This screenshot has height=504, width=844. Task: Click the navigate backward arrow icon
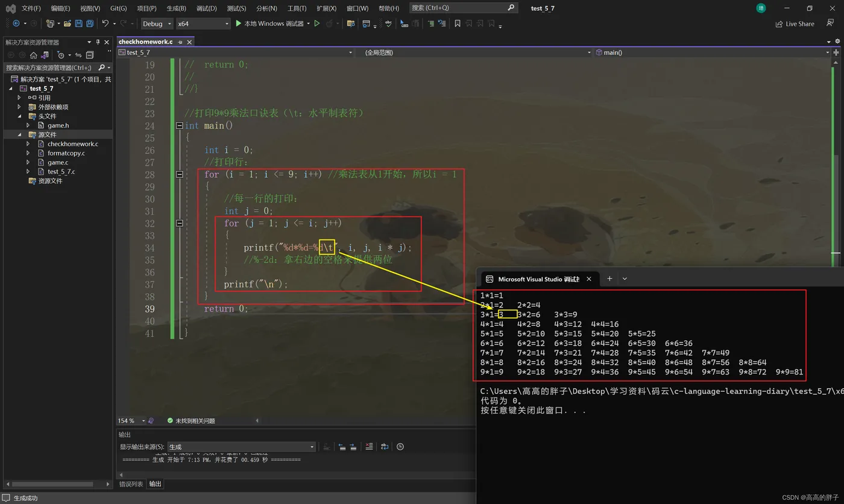16,24
